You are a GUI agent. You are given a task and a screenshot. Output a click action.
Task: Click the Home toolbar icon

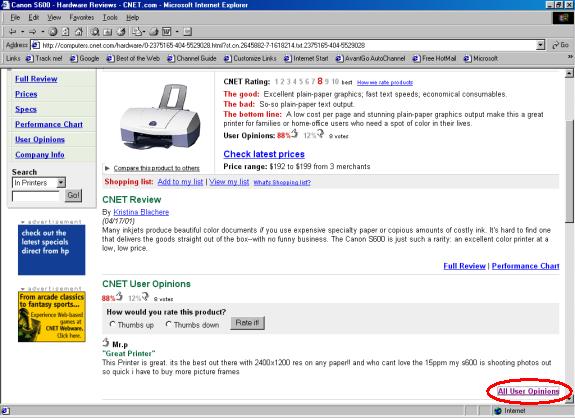click(x=78, y=32)
